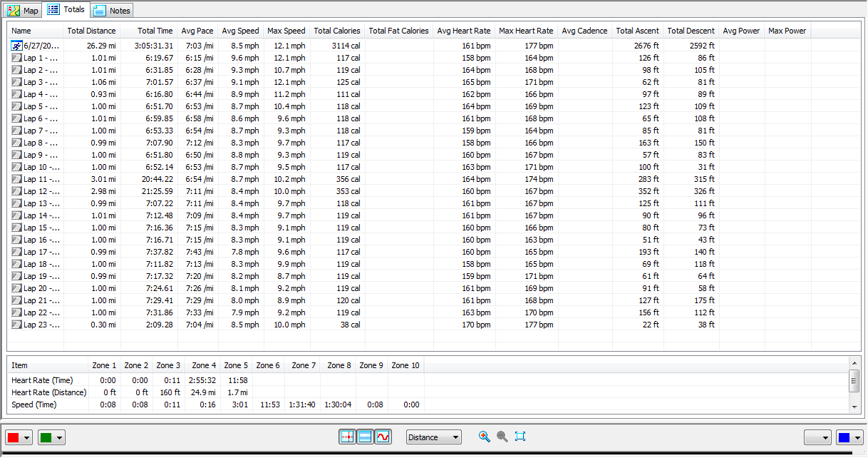Click the zoom out magnifier icon
The image size is (868, 458).
click(x=502, y=437)
